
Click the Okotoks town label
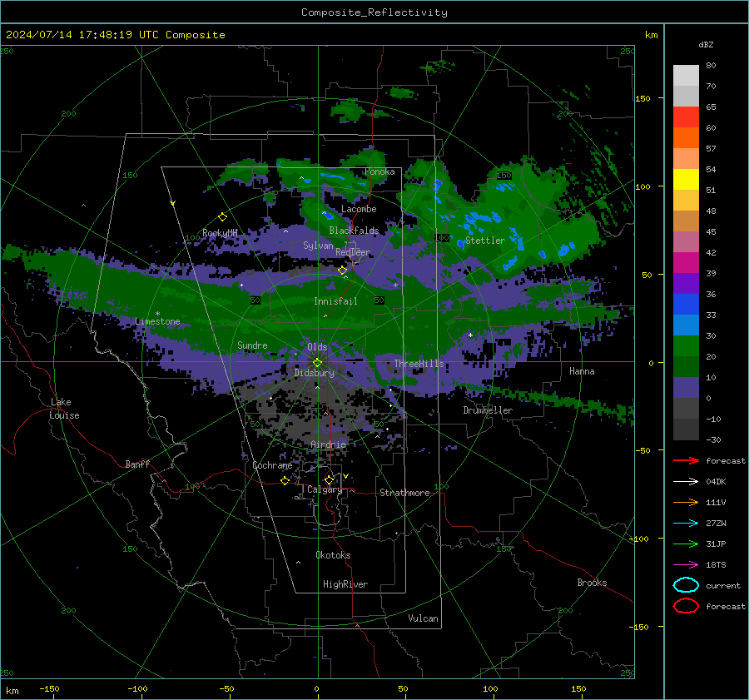333,555
